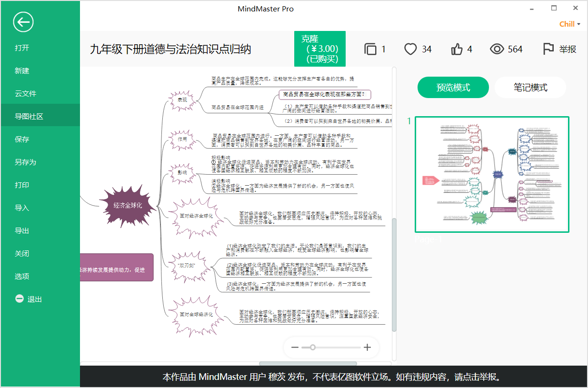Open 导入 in the sidebar

22,208
